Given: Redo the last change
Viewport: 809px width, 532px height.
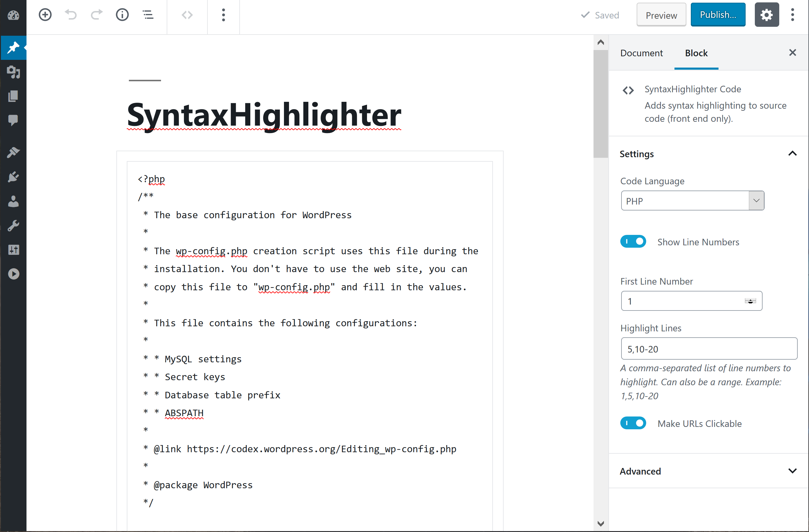Looking at the screenshot, I should pos(96,15).
